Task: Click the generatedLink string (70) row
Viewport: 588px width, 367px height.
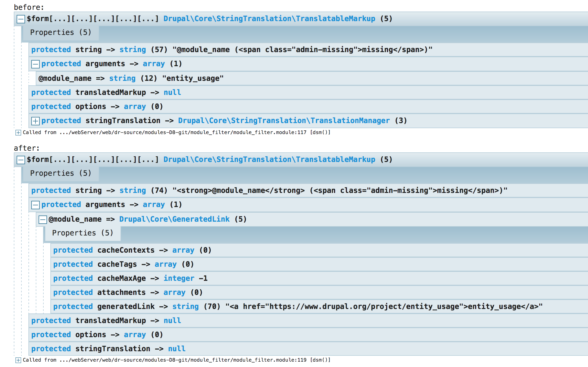Action: coord(319,306)
